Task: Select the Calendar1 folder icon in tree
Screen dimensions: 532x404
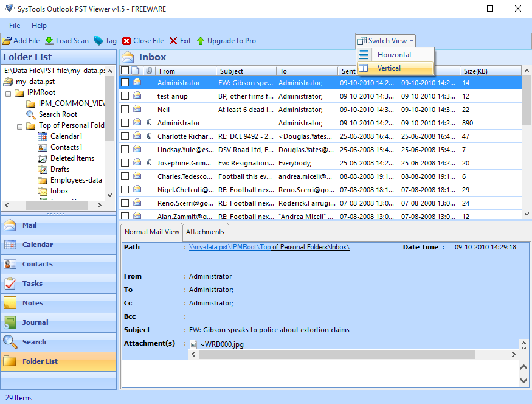Action: pyautogui.click(x=43, y=136)
